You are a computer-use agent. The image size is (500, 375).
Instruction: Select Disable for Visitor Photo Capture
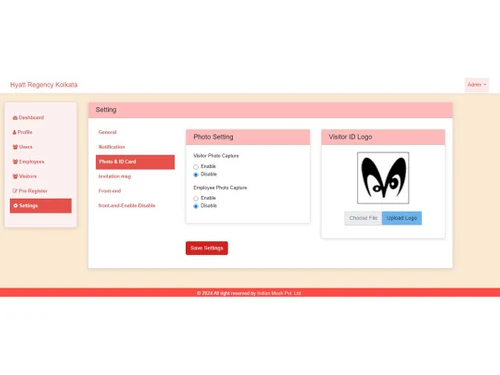tap(196, 175)
